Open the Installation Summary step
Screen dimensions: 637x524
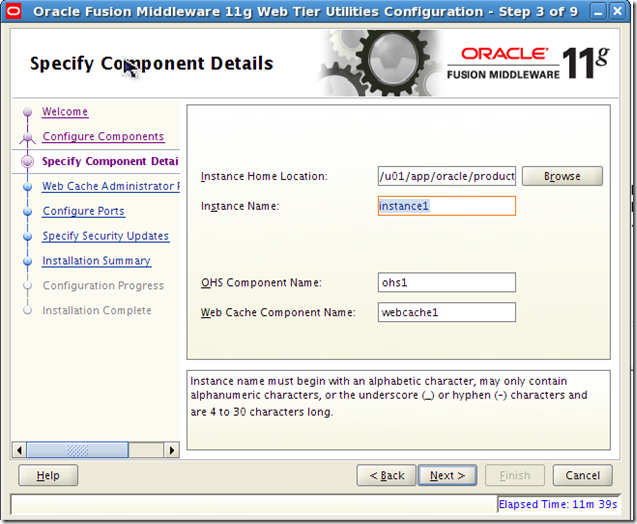[96, 261]
